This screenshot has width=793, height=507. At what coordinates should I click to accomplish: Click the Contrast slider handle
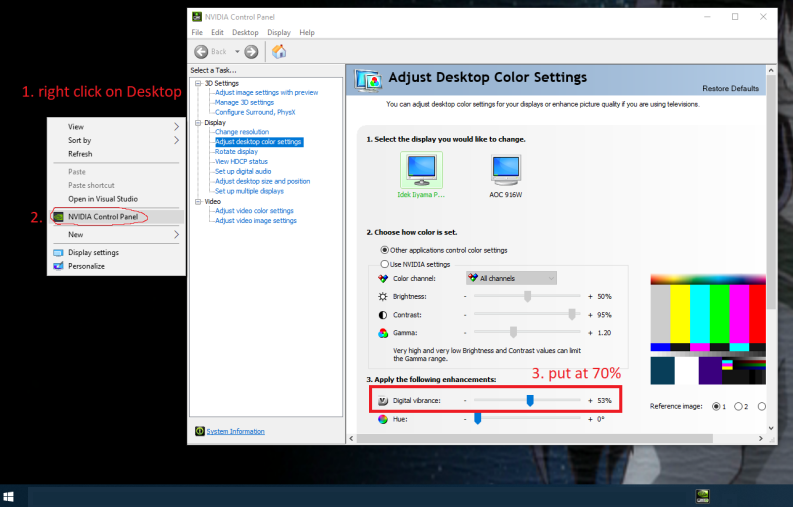tap(572, 314)
